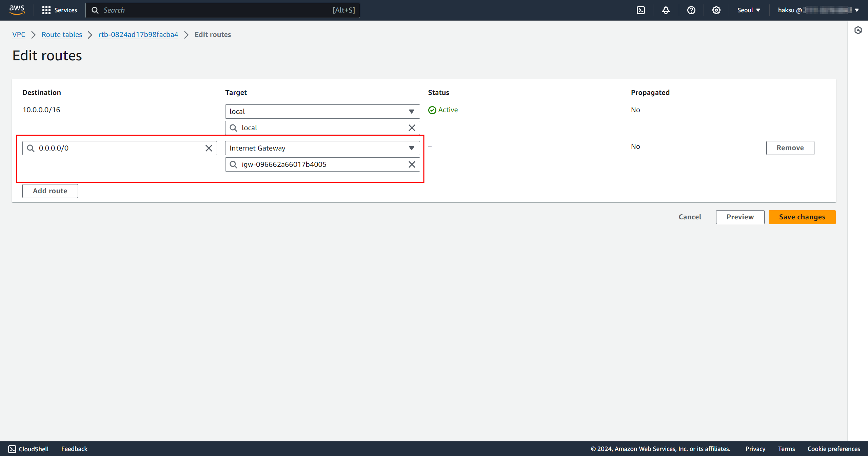This screenshot has height=456, width=868.
Task: Open the Seoul region selector
Action: coord(748,10)
